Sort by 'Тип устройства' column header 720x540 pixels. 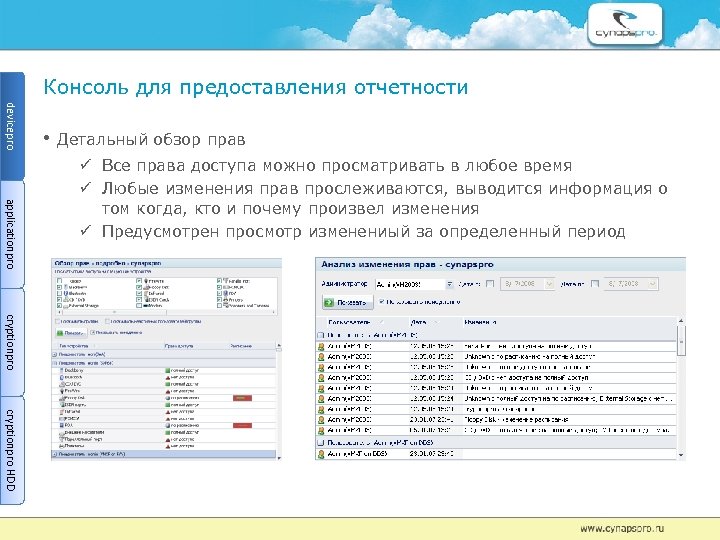pyautogui.click(x=73, y=346)
